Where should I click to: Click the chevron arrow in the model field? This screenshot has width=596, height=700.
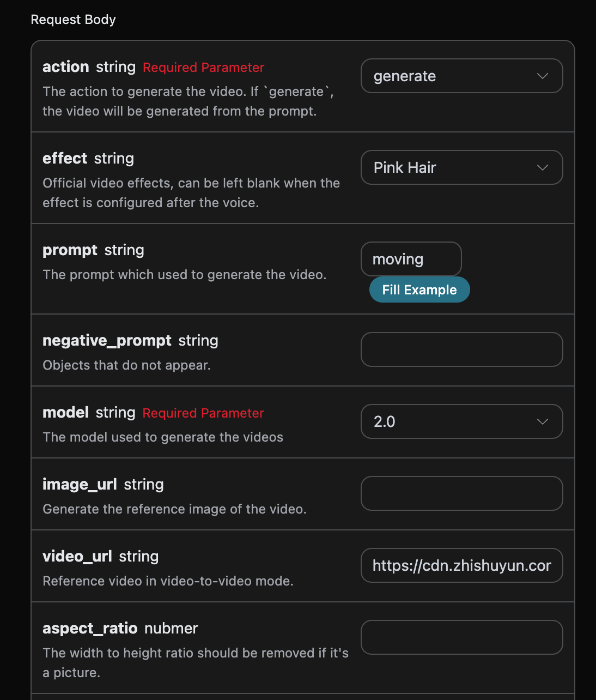(x=542, y=422)
